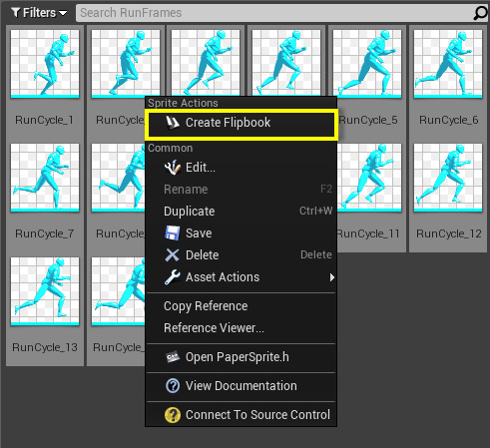Screen dimensions: 490x448
Task: Select the fourth sprite thumbnail in the top row
Action: click(286, 63)
